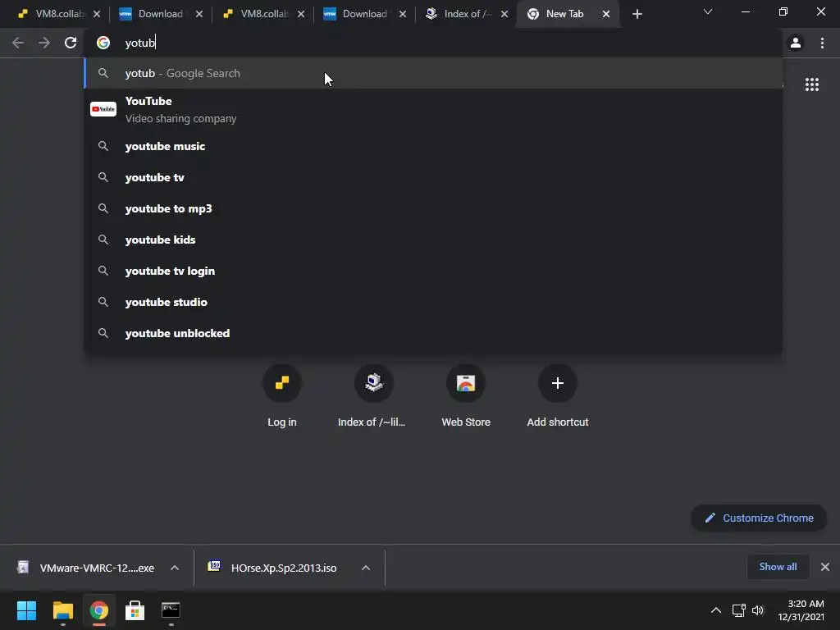Close the 'Index of /~' tab
The image size is (840, 630).
[504, 14]
